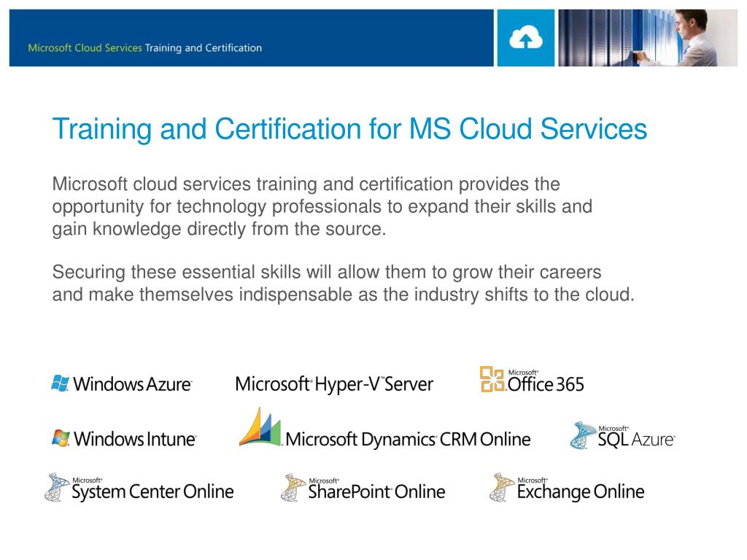The image size is (747, 560).
Task: Click the Exchange Online lattice icon
Action: coord(502,487)
